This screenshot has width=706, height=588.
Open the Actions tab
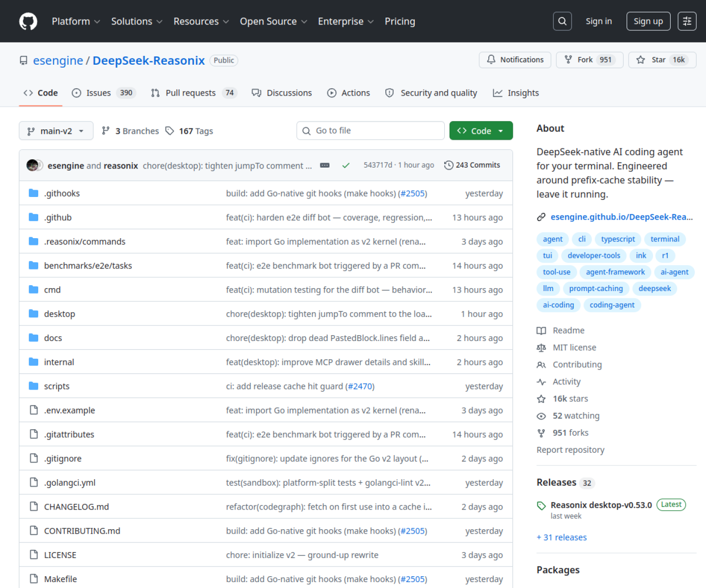click(x=349, y=93)
